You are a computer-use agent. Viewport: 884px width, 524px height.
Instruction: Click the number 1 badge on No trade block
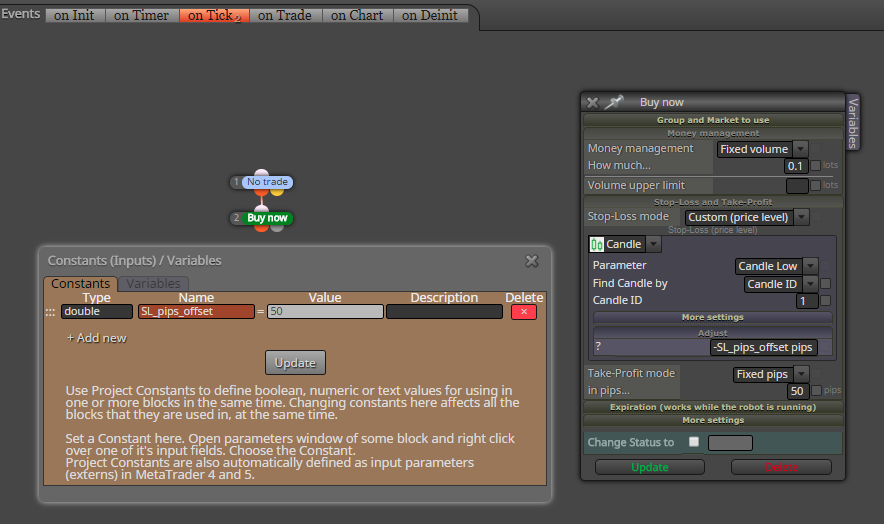236,182
